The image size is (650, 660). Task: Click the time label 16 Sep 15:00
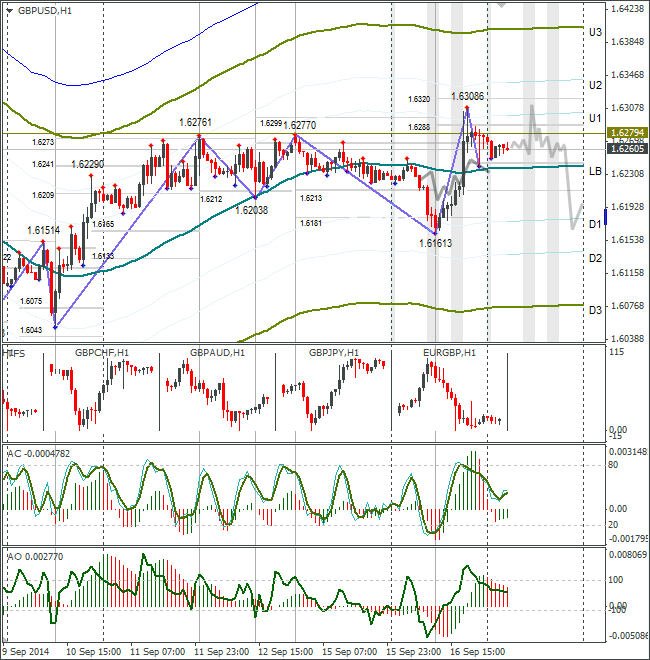click(477, 652)
